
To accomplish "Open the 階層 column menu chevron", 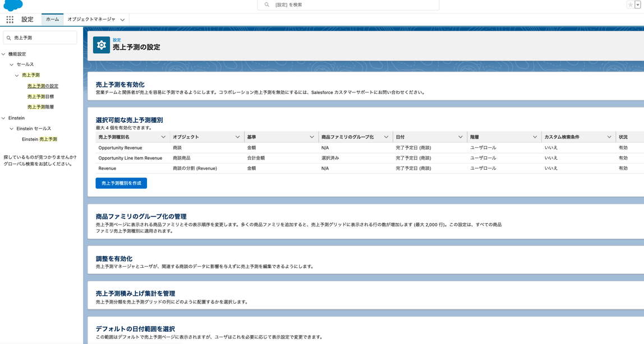I will click(x=535, y=137).
